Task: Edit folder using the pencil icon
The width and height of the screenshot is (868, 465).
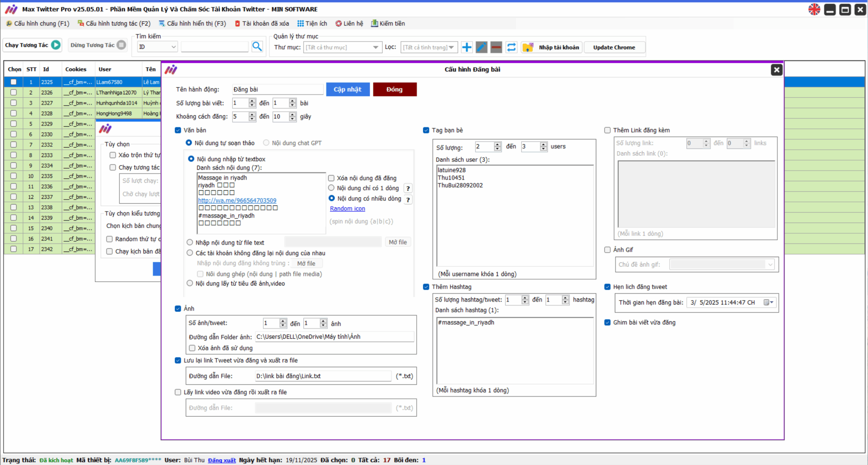Action: point(481,47)
